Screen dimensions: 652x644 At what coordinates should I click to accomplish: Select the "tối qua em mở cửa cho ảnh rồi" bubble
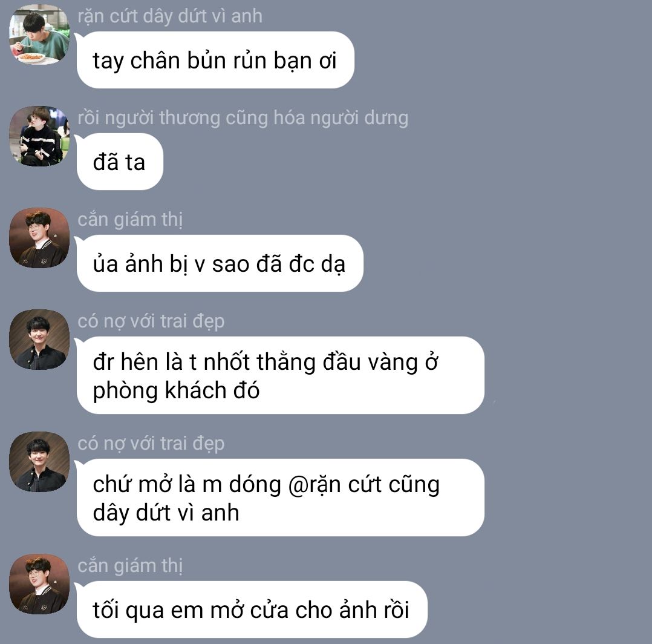(x=252, y=609)
